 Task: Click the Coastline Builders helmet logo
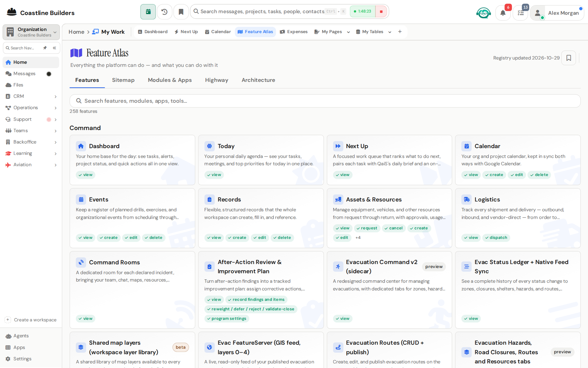[x=12, y=12]
